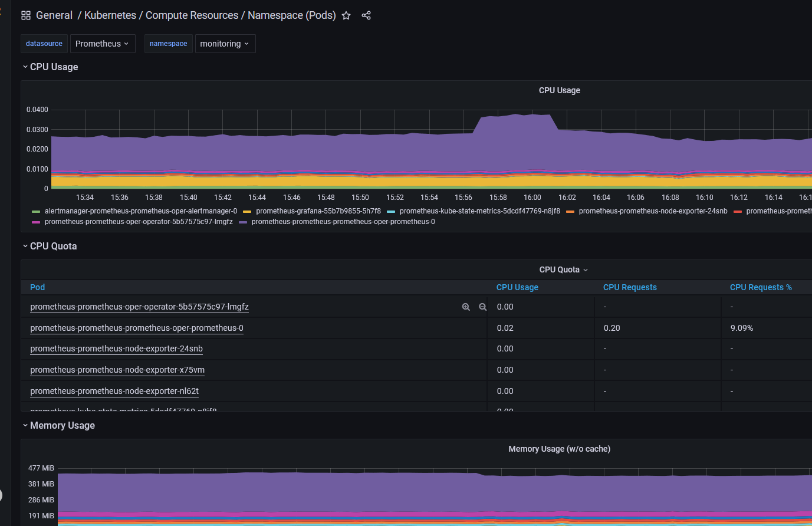Open the CPU Quota panel title menu
812x526 pixels.
(x=563, y=269)
